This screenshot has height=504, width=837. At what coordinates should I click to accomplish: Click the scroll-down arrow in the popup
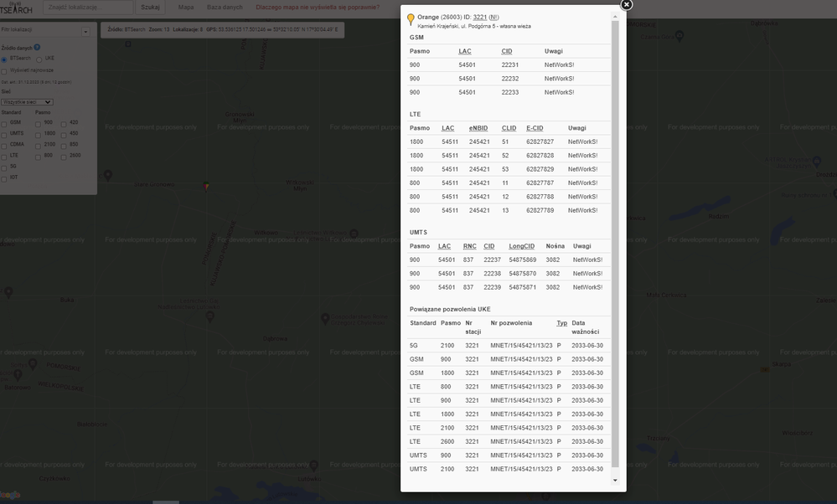tap(615, 481)
